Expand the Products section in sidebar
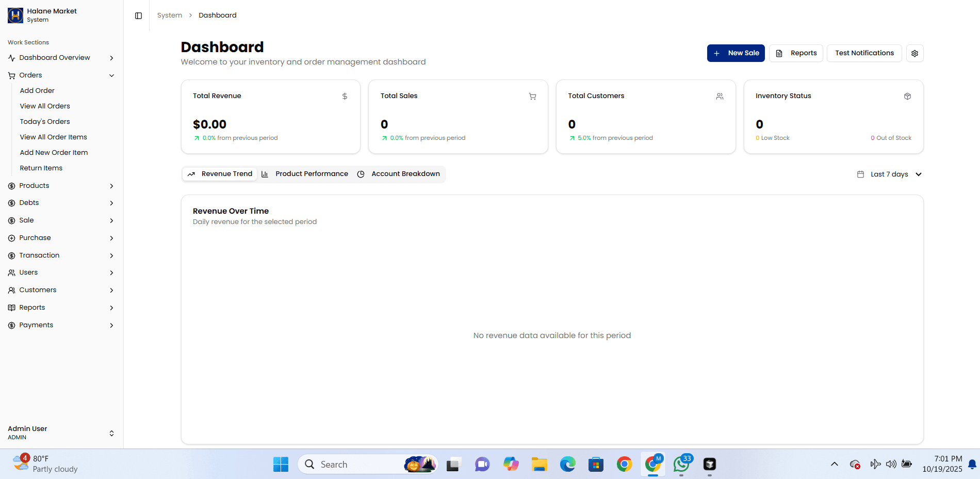The width and height of the screenshot is (980, 479). (x=111, y=186)
